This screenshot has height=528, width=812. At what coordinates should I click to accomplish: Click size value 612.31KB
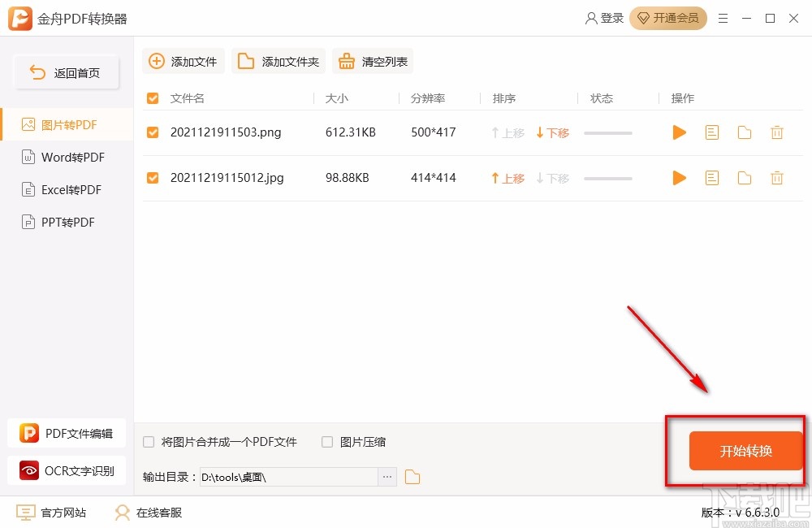pos(351,132)
